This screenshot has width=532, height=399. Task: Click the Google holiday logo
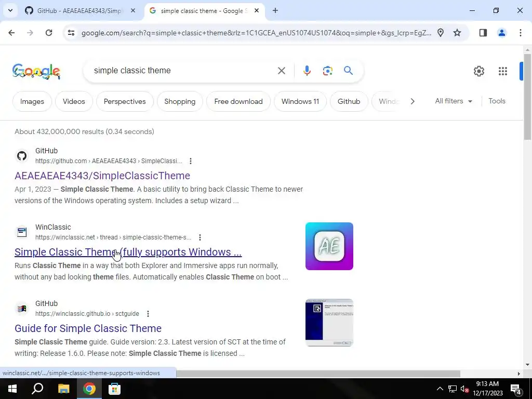(x=36, y=71)
